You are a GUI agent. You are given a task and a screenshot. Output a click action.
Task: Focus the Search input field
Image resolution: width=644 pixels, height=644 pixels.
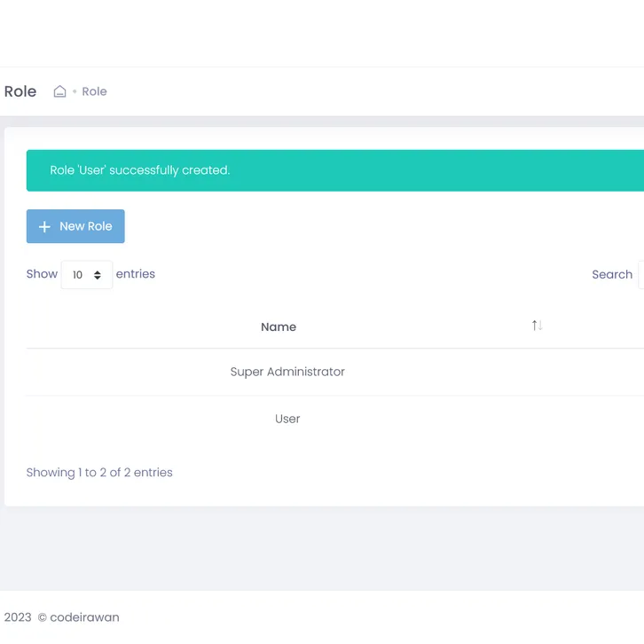[640, 275]
